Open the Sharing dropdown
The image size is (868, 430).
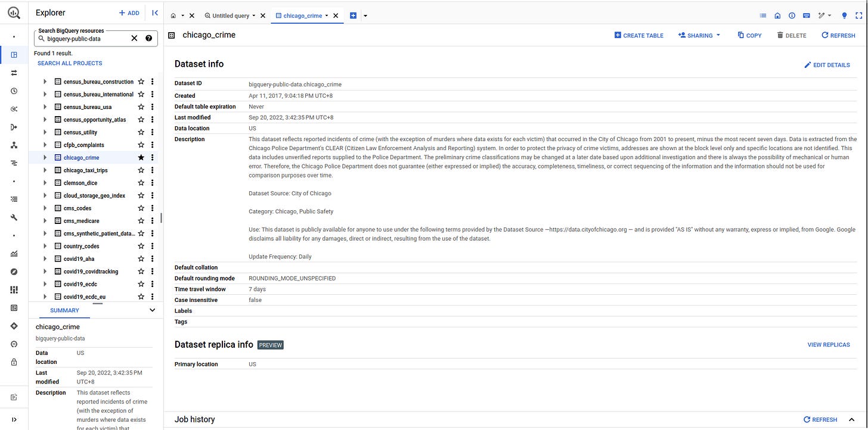point(699,35)
